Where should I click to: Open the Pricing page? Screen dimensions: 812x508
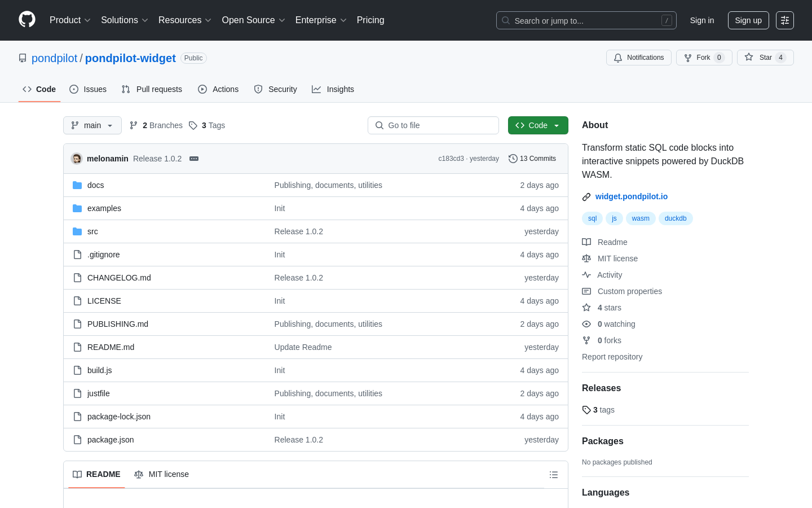click(370, 20)
